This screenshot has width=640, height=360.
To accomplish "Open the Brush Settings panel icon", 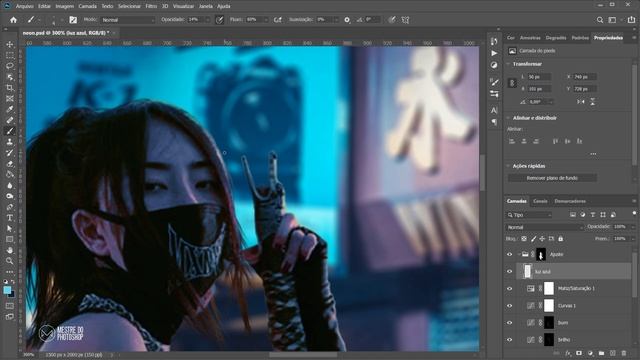I will 494,82.
